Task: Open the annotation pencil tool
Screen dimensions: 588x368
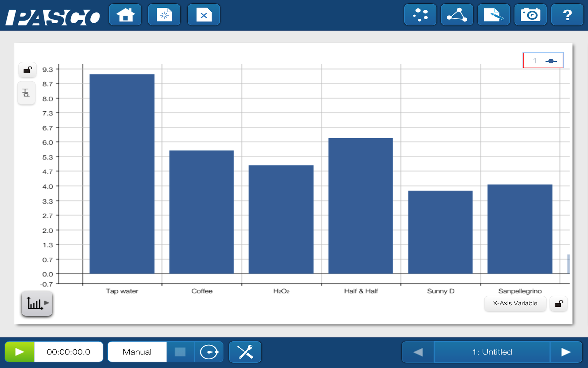Action: tap(494, 14)
